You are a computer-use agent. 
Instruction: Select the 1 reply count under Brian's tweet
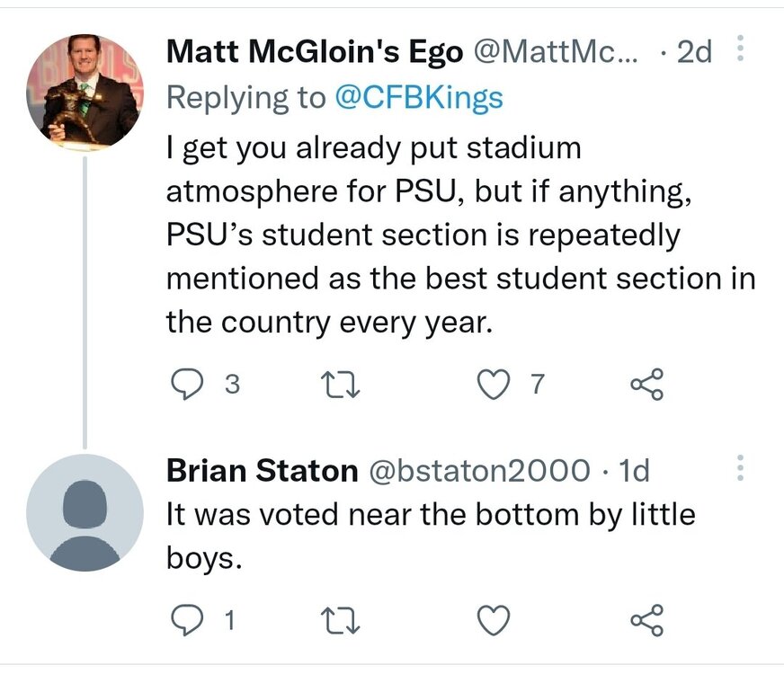[230, 617]
